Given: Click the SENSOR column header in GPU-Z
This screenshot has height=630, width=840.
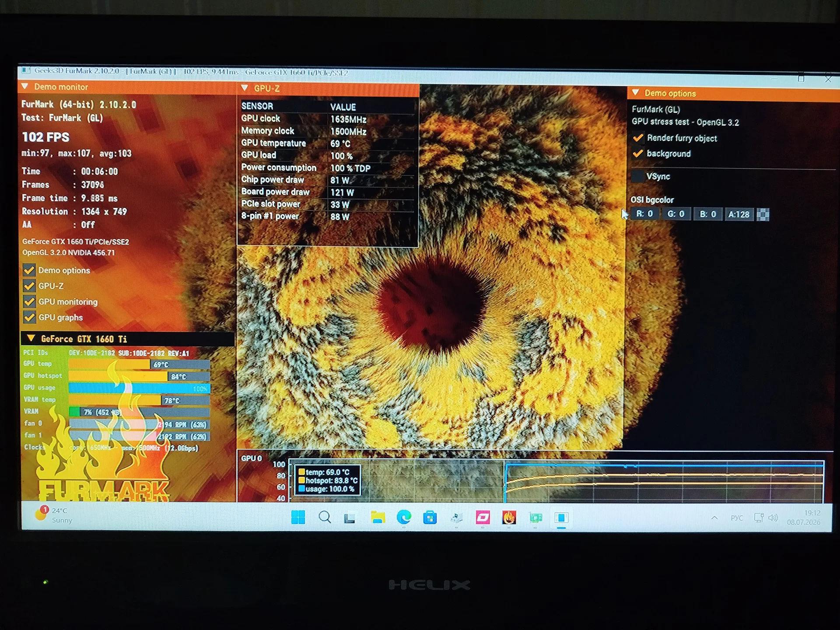Looking at the screenshot, I should [x=257, y=106].
